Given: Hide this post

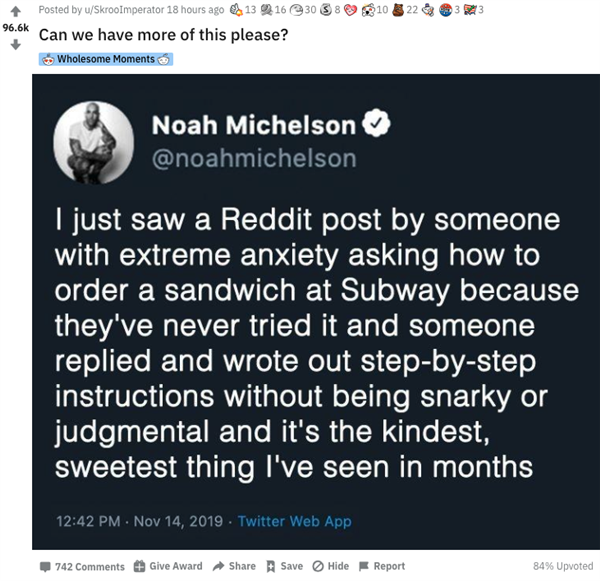Looking at the screenshot, I should pos(331,566).
